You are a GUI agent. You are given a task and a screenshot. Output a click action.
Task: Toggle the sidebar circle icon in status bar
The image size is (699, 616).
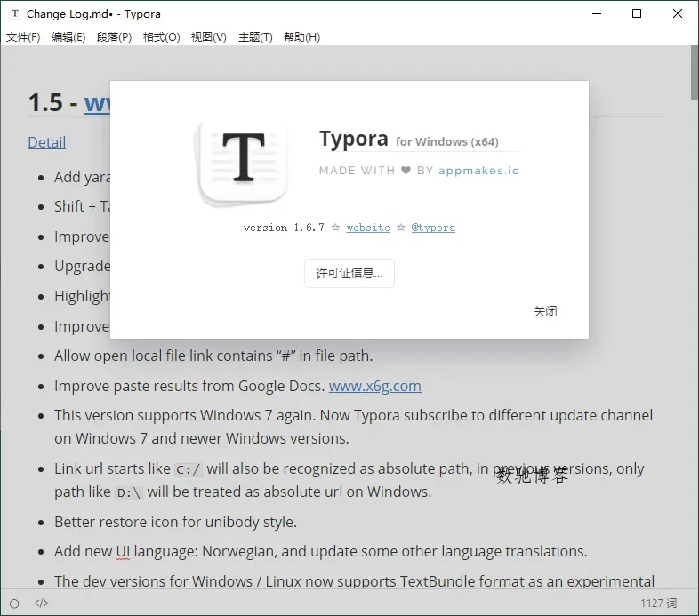point(14,604)
